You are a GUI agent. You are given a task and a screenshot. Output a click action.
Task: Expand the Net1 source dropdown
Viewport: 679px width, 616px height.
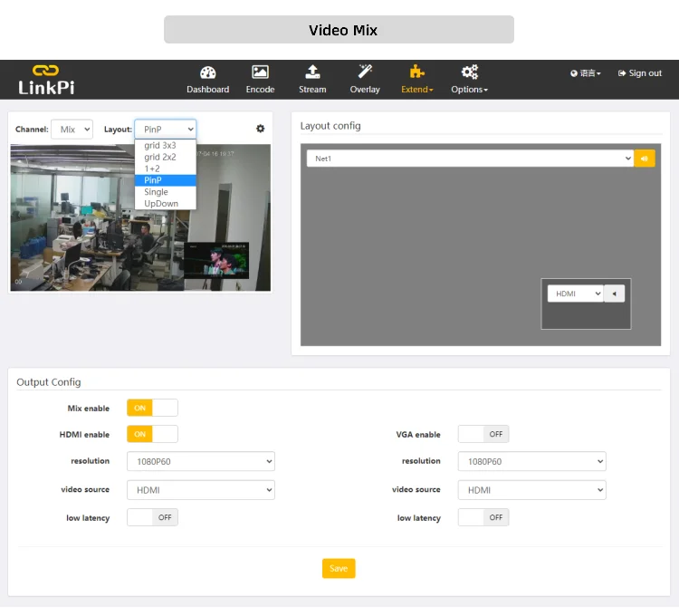coord(469,159)
